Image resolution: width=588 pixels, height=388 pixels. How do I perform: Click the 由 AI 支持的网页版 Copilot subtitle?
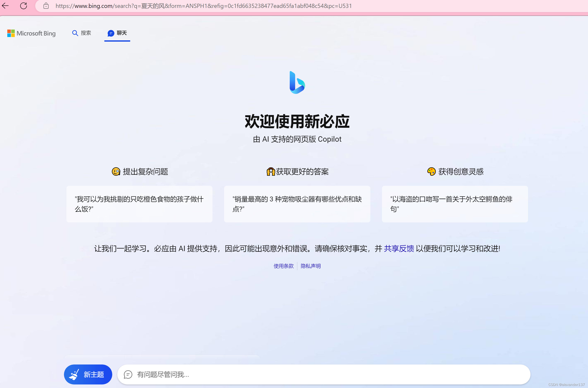pos(297,139)
